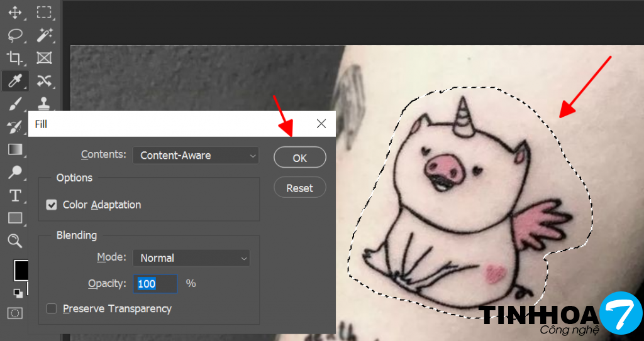This screenshot has height=341, width=644.
Task: Select the Rectangular Marquee tool
Action: (x=43, y=13)
